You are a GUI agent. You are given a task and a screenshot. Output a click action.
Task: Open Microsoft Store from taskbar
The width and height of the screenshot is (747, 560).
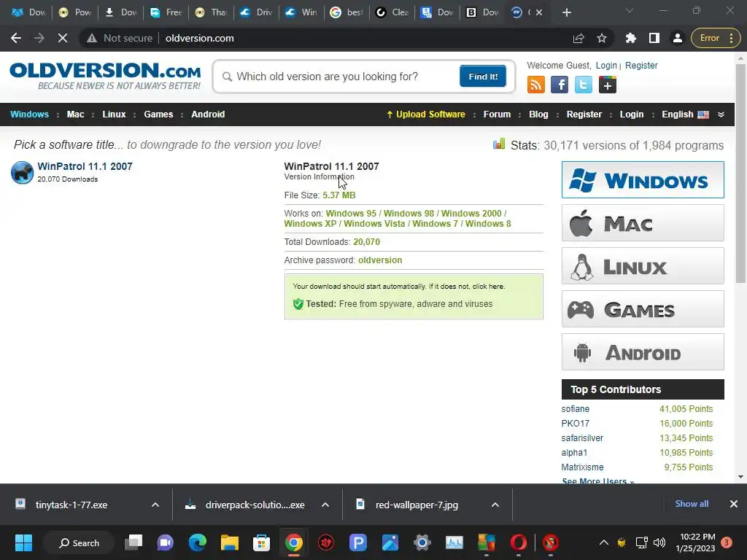pyautogui.click(x=261, y=542)
